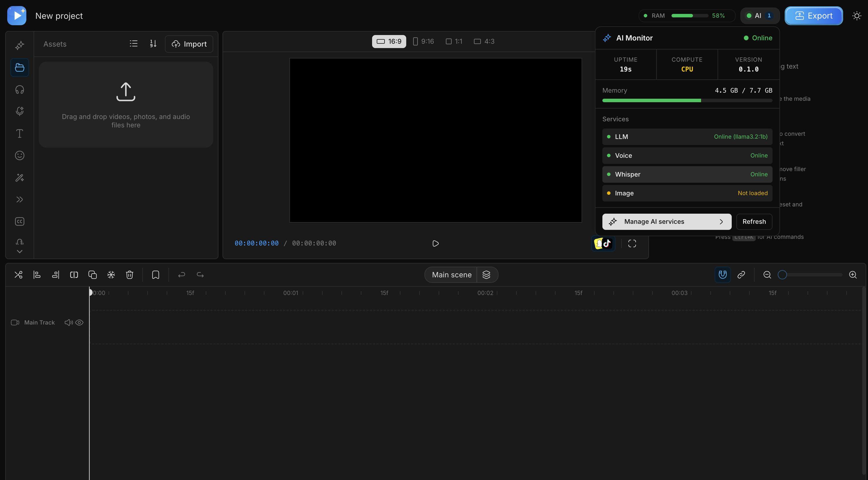Image resolution: width=868 pixels, height=480 pixels.
Task: Open the Captions (CC) panel
Action: [x=19, y=221]
